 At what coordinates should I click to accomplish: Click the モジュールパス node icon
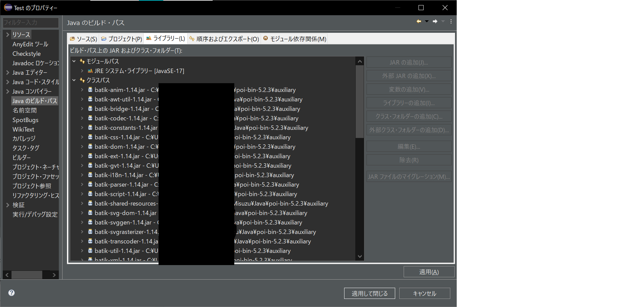(x=82, y=61)
